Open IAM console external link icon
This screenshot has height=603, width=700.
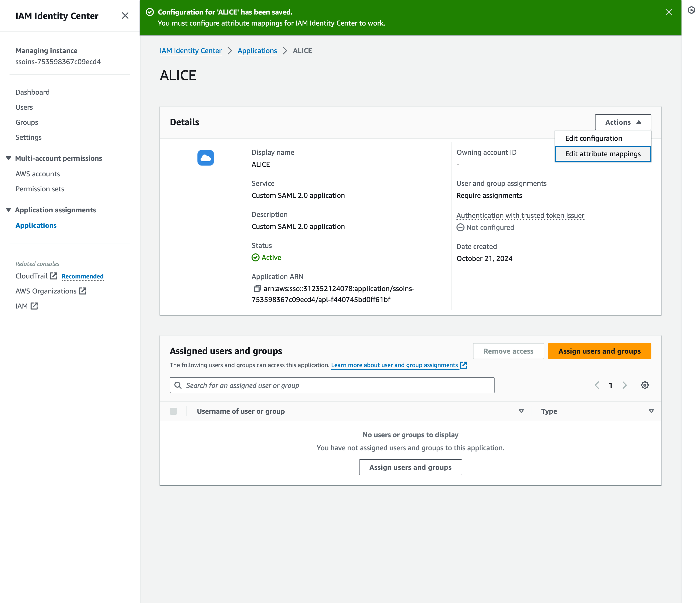[34, 306]
